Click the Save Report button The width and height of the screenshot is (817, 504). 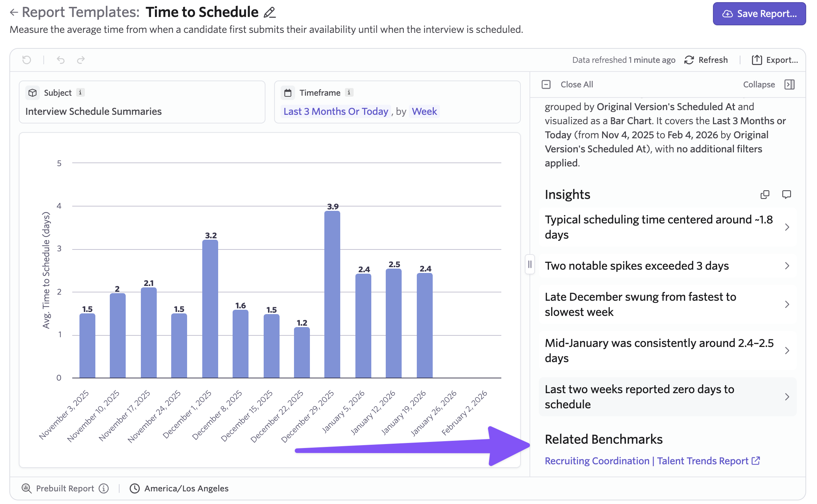(x=759, y=14)
